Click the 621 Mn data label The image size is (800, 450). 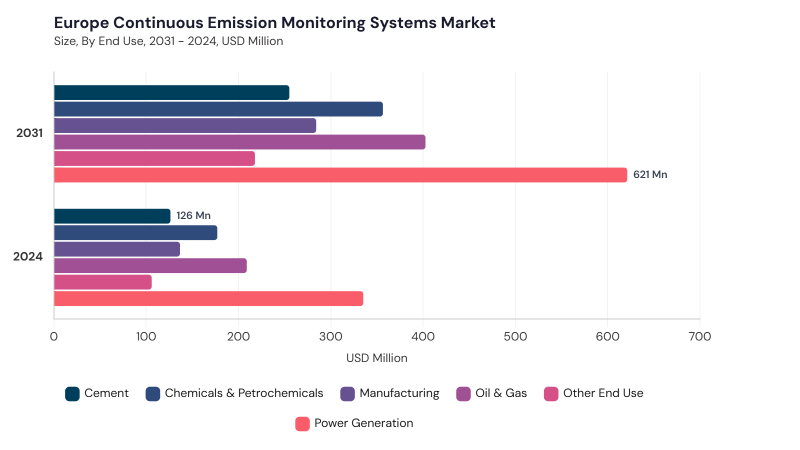coord(650,174)
